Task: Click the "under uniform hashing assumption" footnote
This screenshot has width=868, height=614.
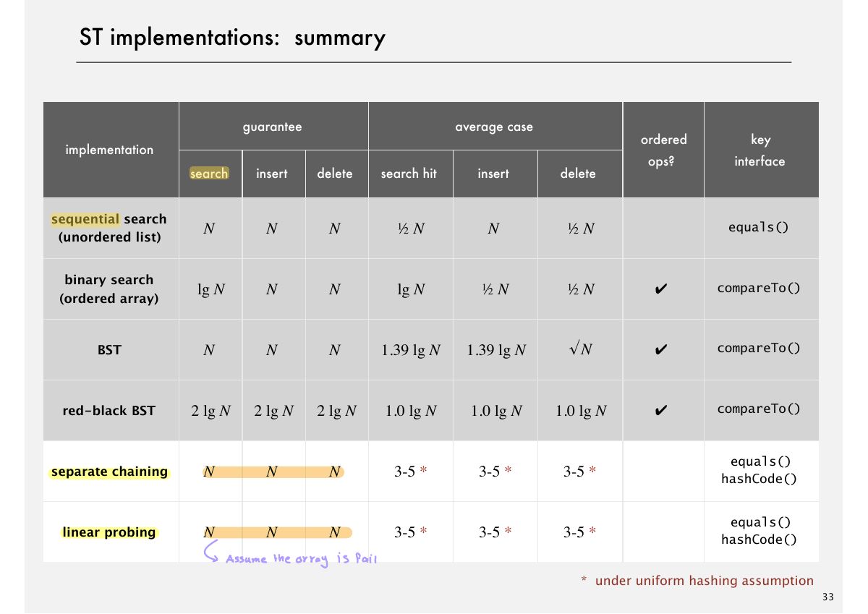Action: [704, 581]
